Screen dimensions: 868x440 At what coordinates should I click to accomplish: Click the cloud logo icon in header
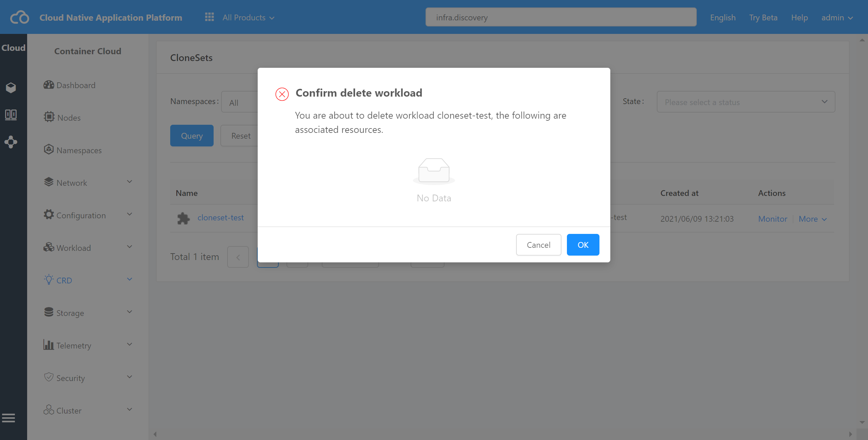tap(19, 18)
